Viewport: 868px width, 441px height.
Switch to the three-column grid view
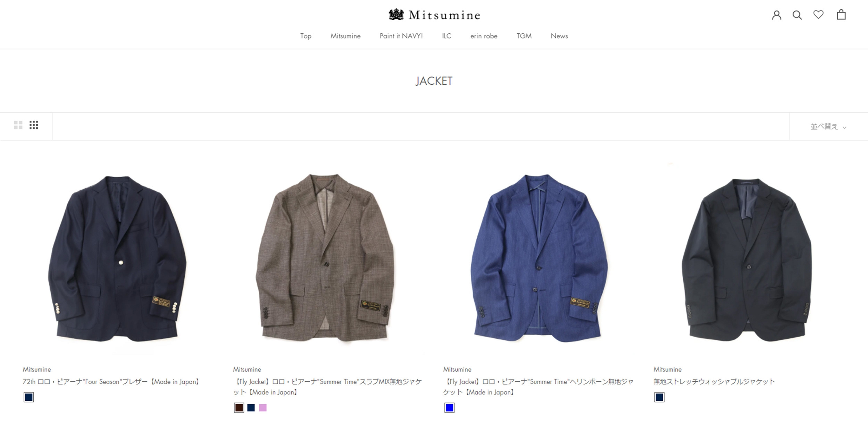[34, 125]
